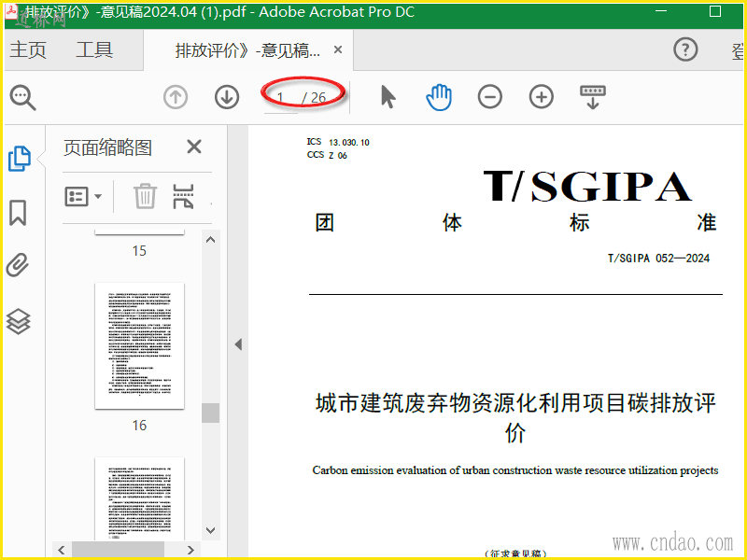Open bookmarks panel icon
Viewport: 747px width, 560px height.
coord(18,212)
